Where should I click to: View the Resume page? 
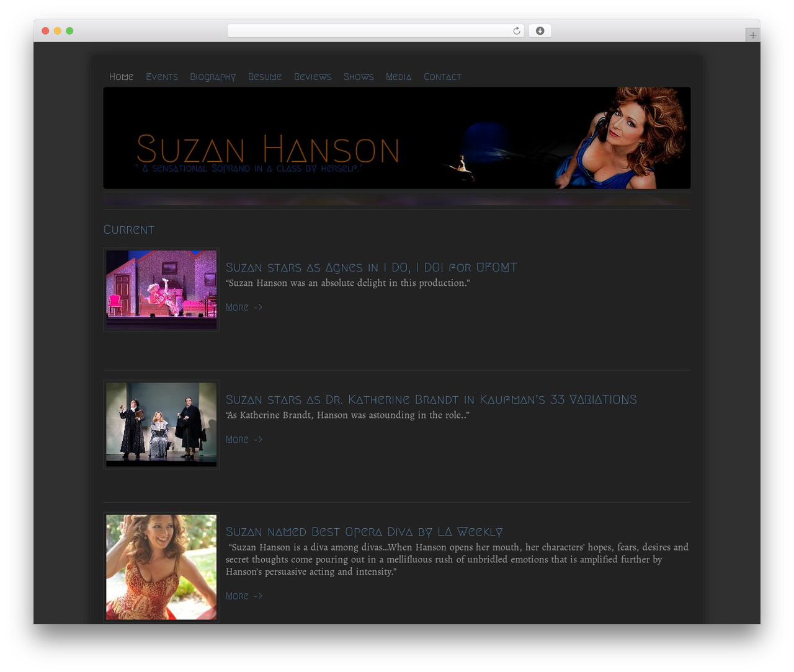(x=265, y=77)
